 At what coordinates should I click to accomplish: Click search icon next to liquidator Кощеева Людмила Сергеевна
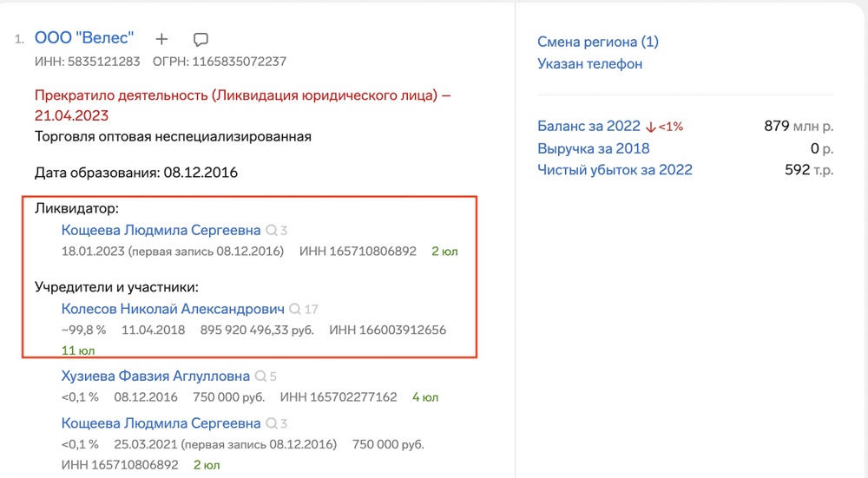point(272,231)
